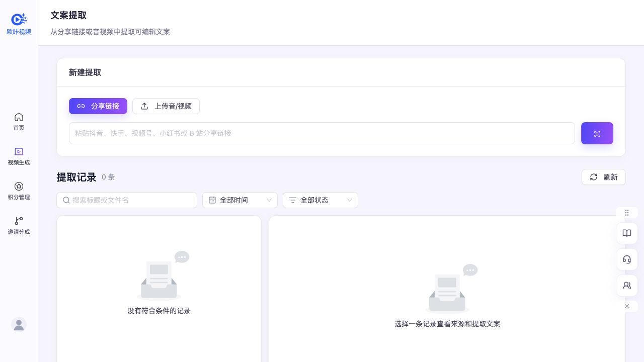This screenshot has height=362, width=644.
Task: Click the community users icon on the floating toolbar
Action: click(x=627, y=286)
